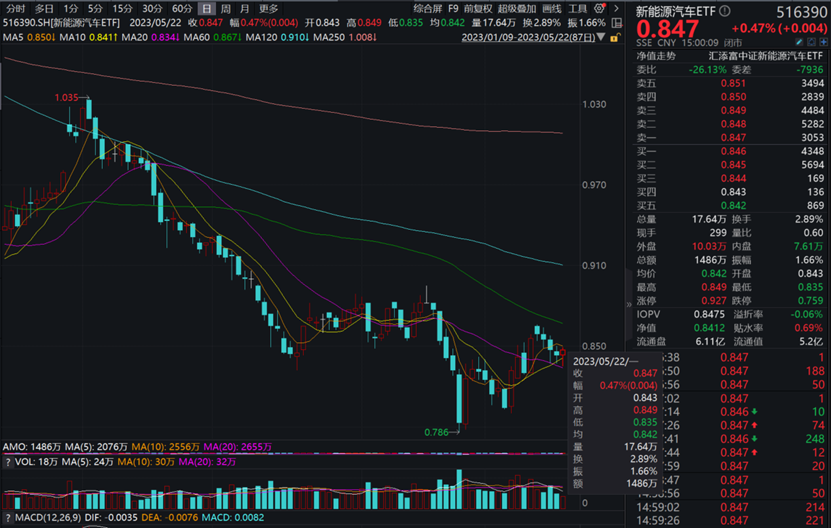Switch to the 分时 intraday tab
This screenshot has height=528, width=831.
coord(15,8)
